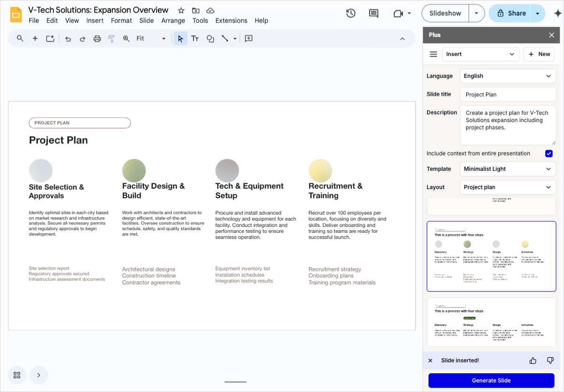Open the Arrange menu
The width and height of the screenshot is (564, 392).
point(173,21)
